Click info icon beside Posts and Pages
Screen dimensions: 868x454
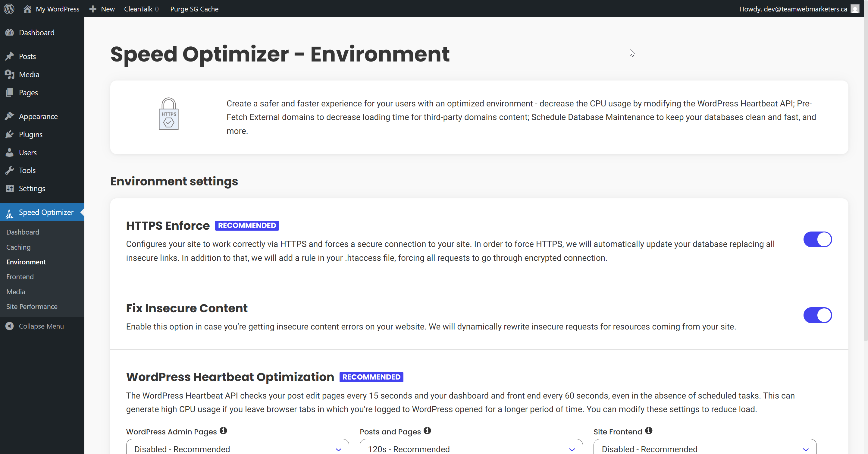point(427,430)
